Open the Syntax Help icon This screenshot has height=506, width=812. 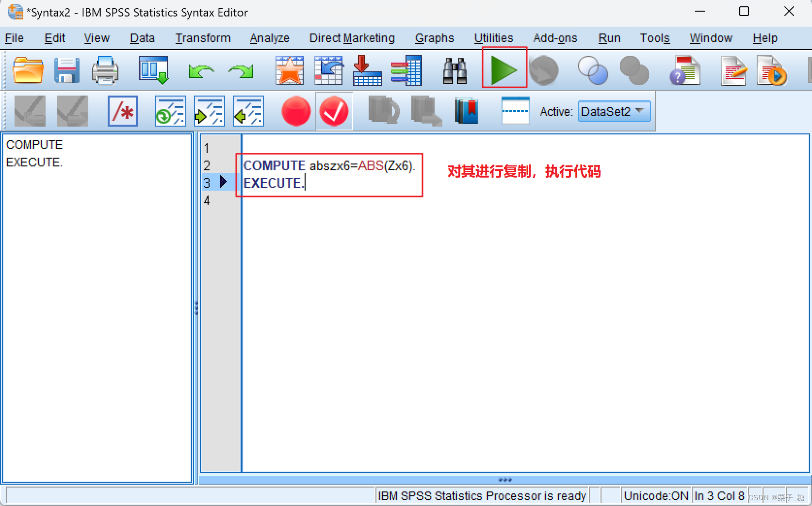[684, 70]
